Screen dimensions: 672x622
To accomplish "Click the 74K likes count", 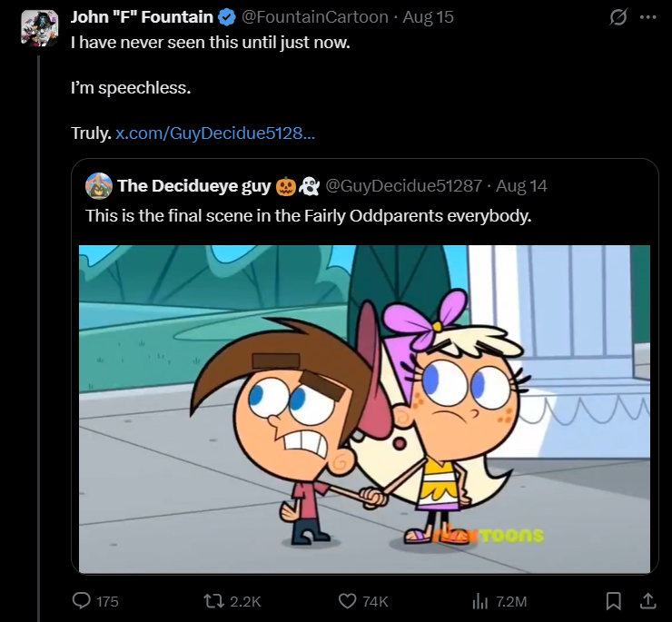I will (x=375, y=601).
